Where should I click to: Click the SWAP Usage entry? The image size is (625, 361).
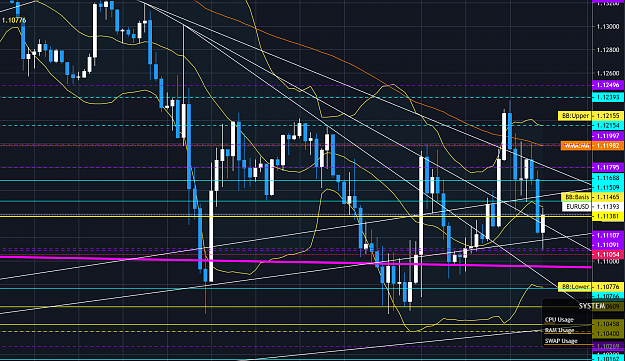click(x=561, y=341)
